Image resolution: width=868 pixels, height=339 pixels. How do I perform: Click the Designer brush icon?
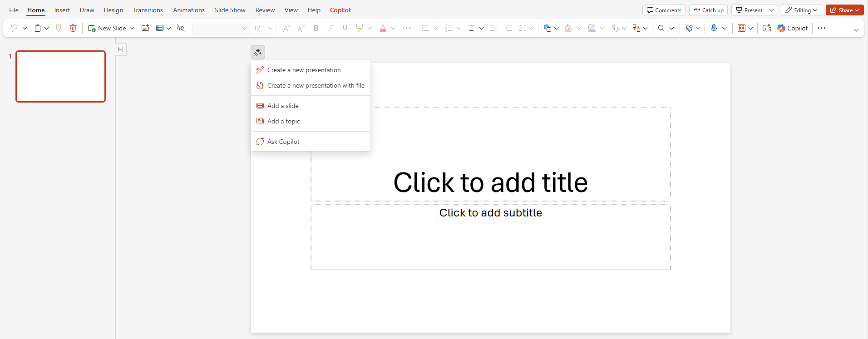[689, 28]
